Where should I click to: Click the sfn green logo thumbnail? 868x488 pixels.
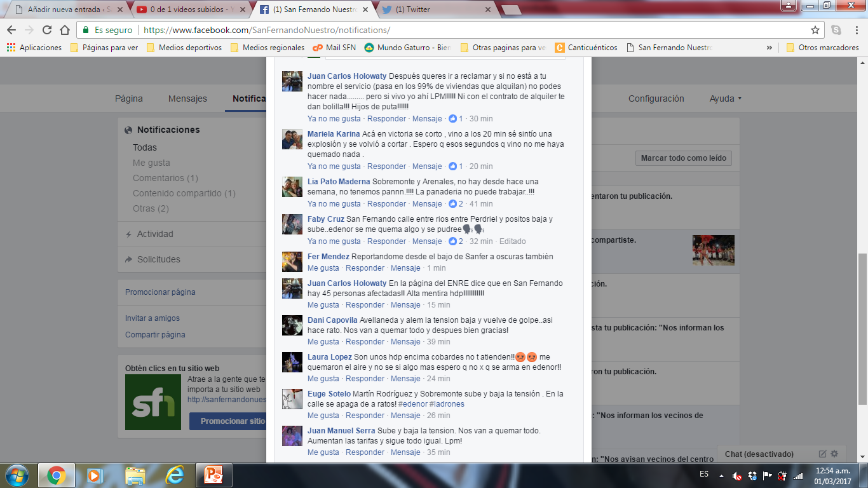[153, 402]
